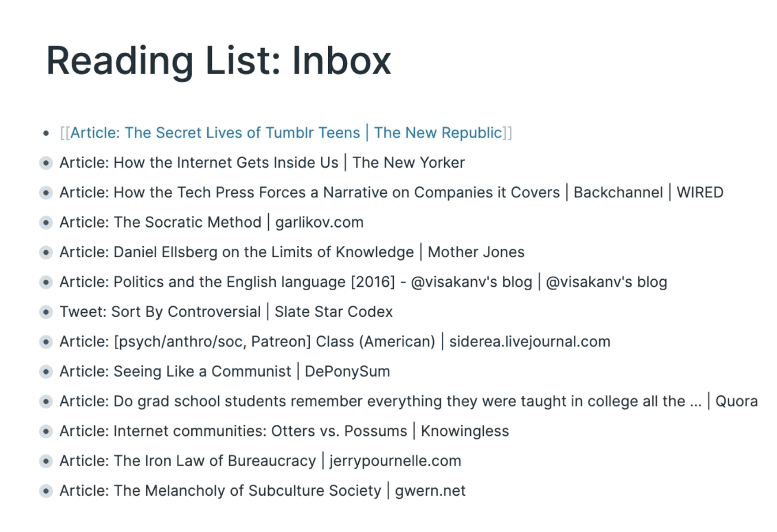Click bullet of the Tumblr Teens article

coord(47,133)
